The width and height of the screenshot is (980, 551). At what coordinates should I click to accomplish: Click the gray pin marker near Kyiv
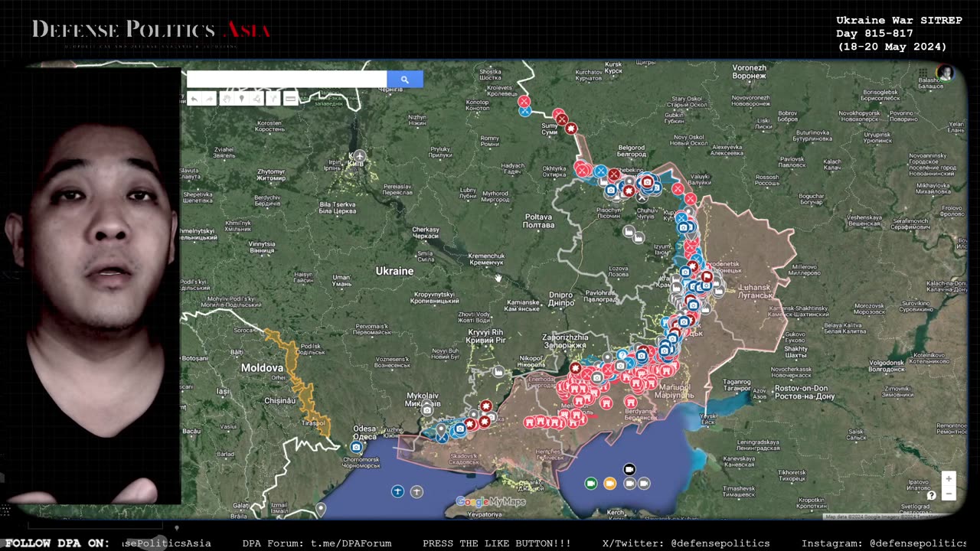coord(359,156)
